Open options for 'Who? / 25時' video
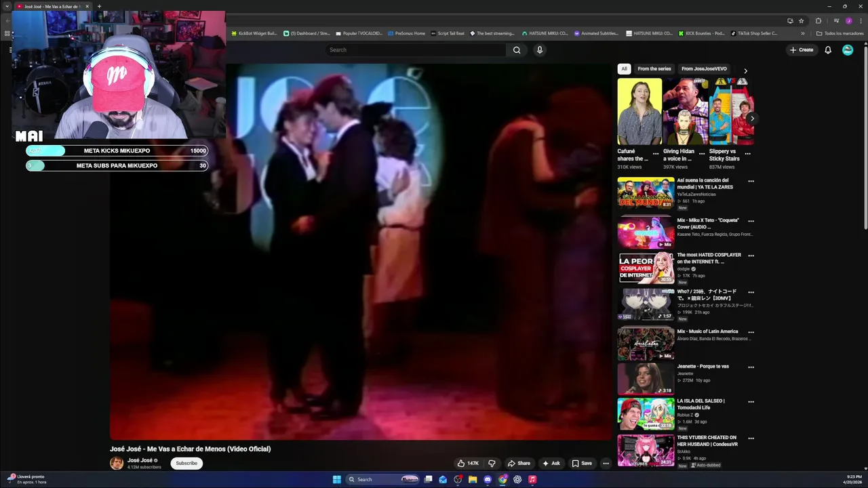The height and width of the screenshot is (488, 868). tap(751, 292)
